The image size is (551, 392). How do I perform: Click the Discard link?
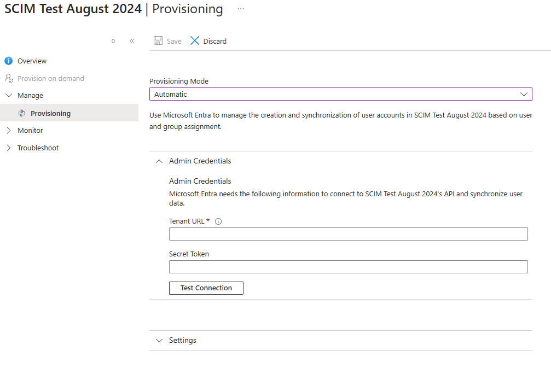pos(214,41)
